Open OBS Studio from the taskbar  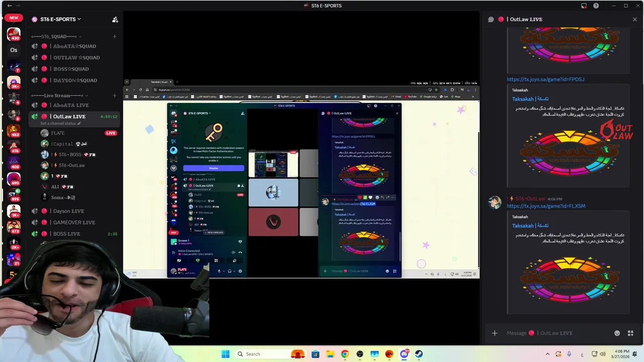click(360, 354)
